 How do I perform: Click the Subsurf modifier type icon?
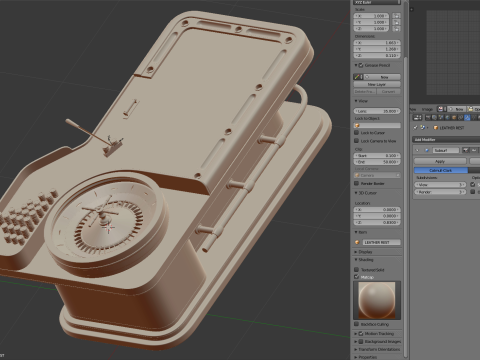(427, 151)
